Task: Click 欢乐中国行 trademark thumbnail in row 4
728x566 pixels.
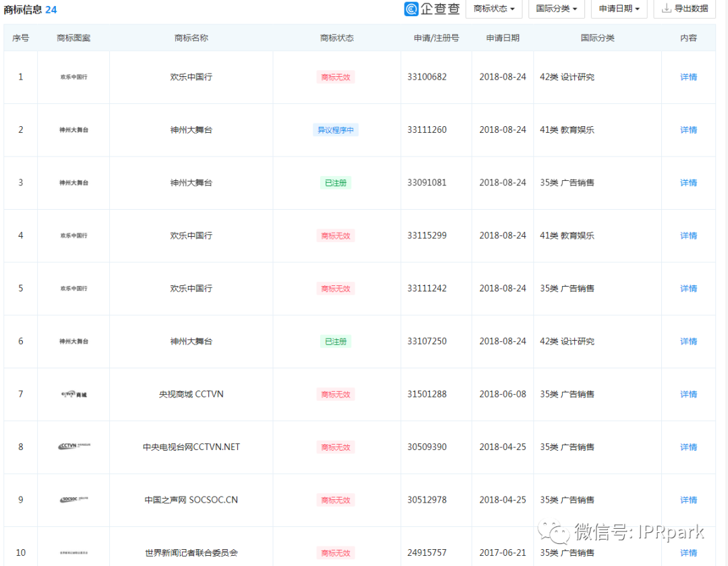Action: (74, 235)
